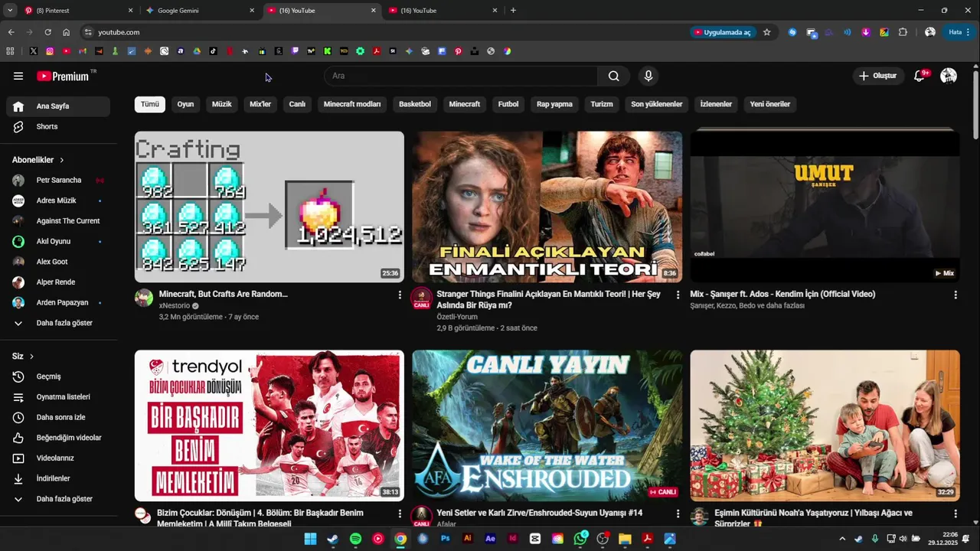Select the Basketbol filter chip
Screen dimensions: 980x551
(415, 104)
